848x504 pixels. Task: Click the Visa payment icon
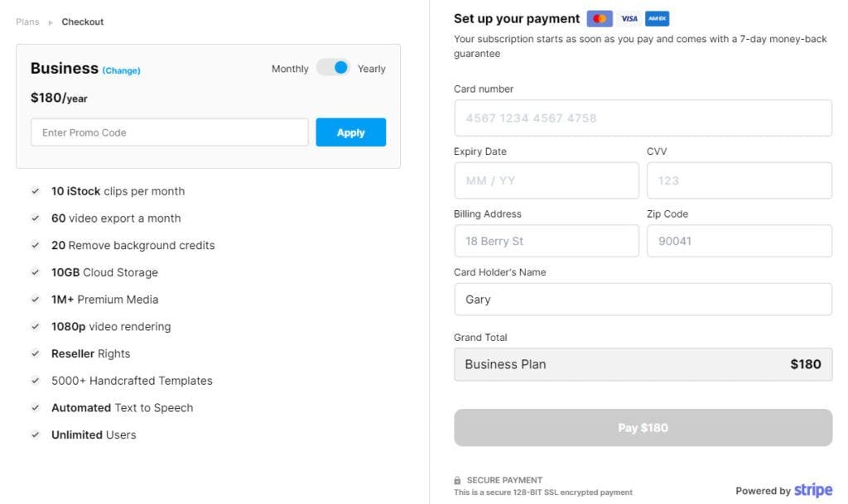click(629, 17)
